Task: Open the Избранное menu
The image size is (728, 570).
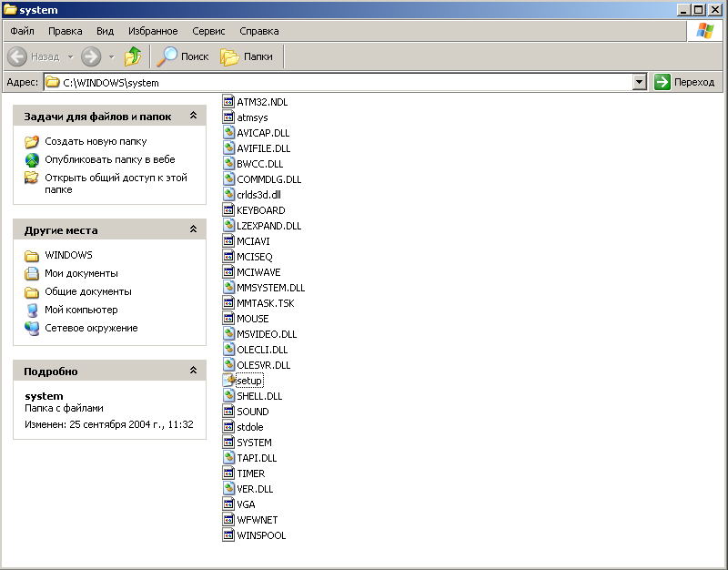Action: [153, 31]
